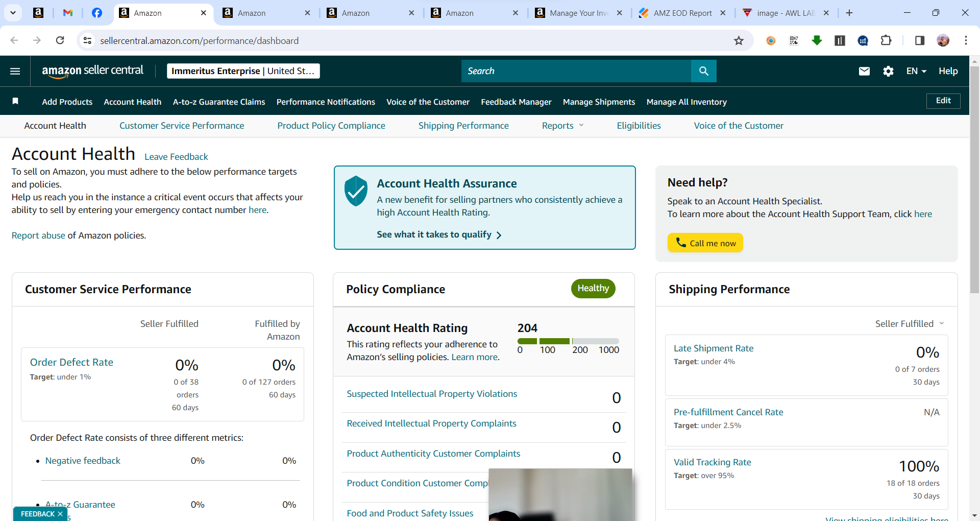Viewport: 980px width, 521px height.
Task: Open Performance Notifications menu item
Action: coord(326,102)
